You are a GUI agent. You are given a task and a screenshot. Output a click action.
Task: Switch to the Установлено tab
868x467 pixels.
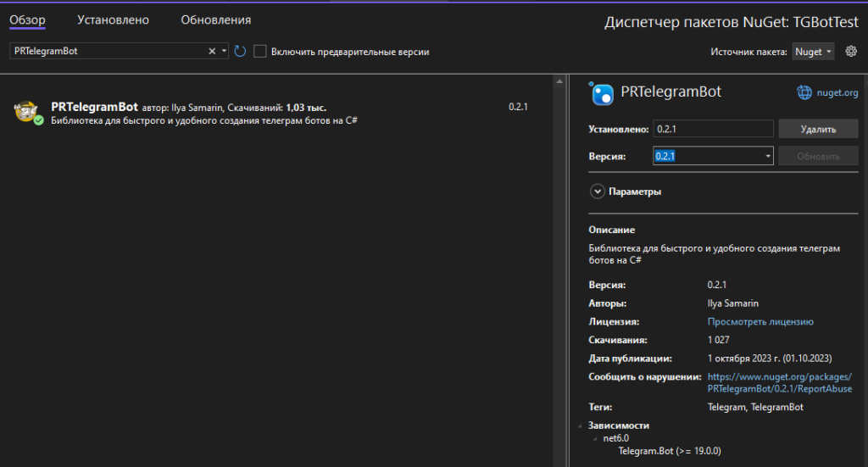coord(113,20)
